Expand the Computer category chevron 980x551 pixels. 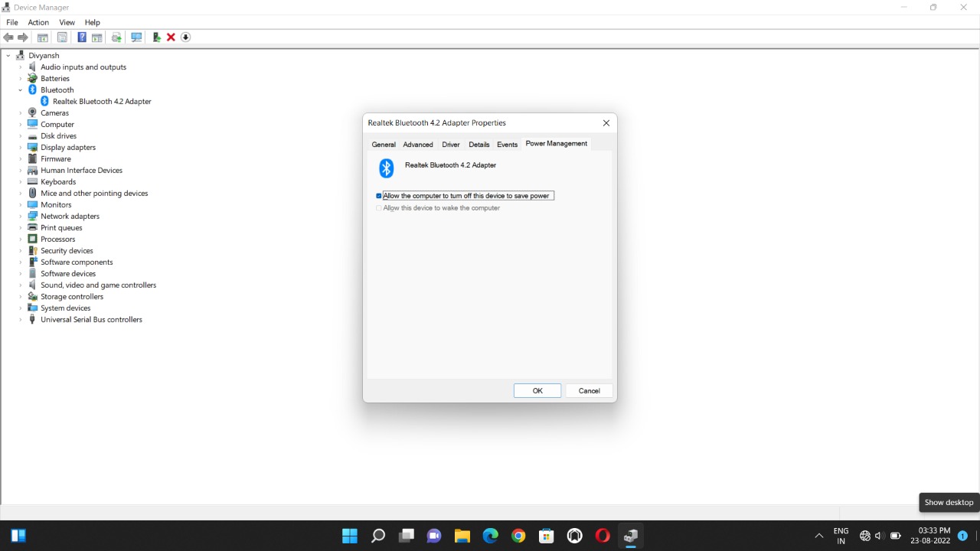pyautogui.click(x=21, y=124)
